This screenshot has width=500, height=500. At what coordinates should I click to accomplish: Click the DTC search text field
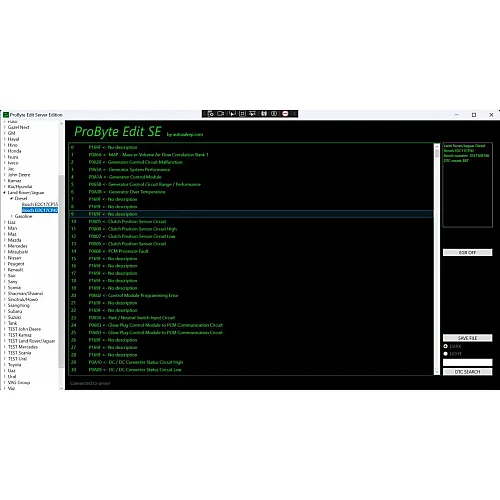point(467,363)
